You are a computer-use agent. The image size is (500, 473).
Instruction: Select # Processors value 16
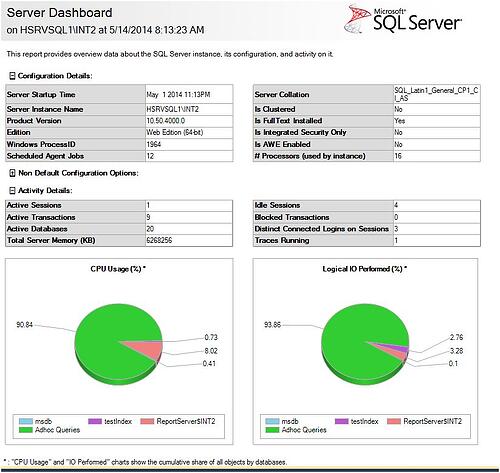tap(398, 156)
